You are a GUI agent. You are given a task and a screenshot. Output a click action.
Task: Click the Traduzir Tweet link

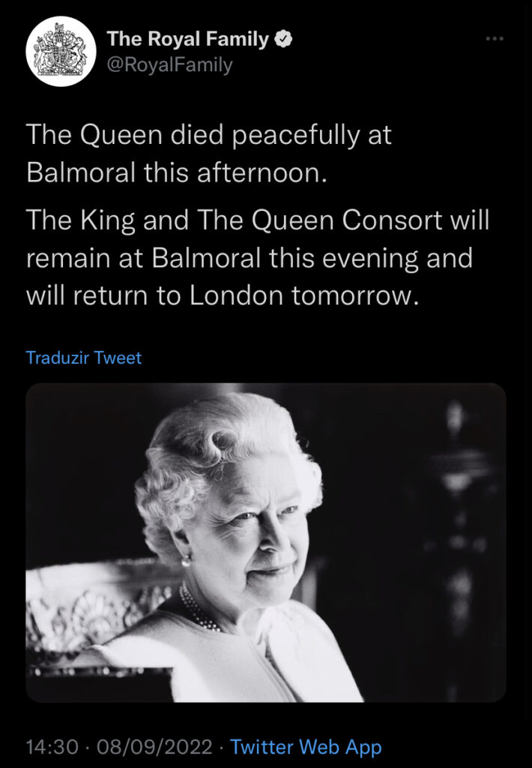83,358
